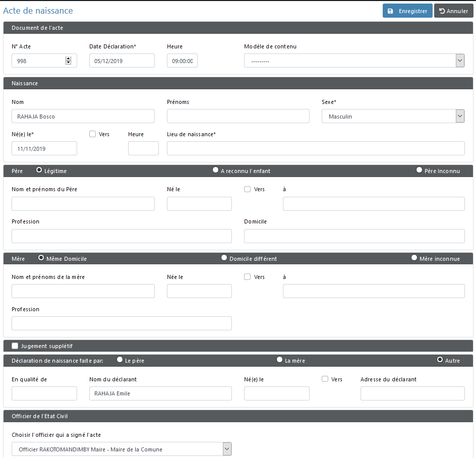This screenshot has height=458, width=476.
Task: Click the Date Déclaration field
Action: (x=122, y=61)
